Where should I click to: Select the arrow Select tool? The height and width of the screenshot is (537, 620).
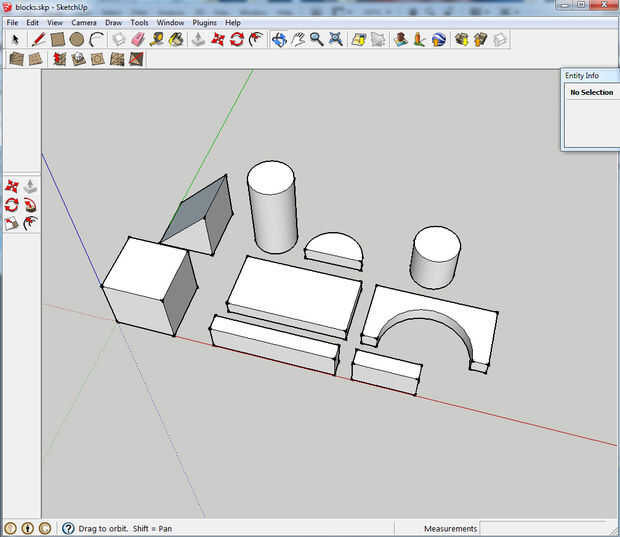pyautogui.click(x=17, y=40)
